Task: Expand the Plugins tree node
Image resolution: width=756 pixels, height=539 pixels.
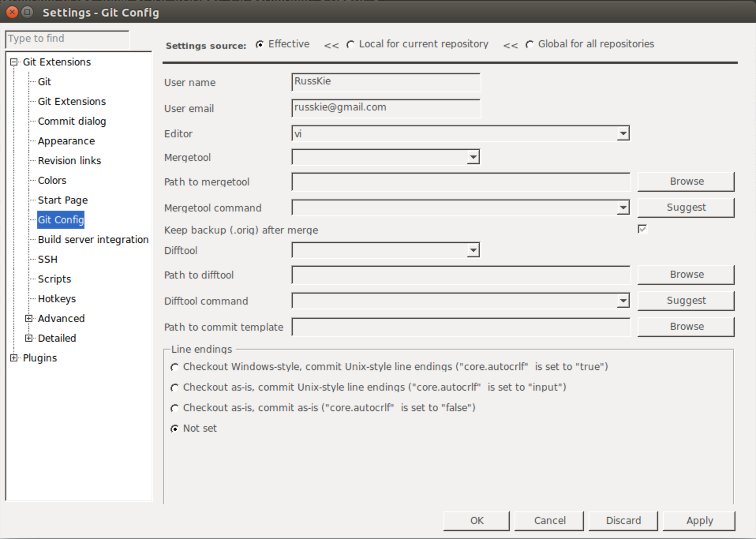Action: 14,358
